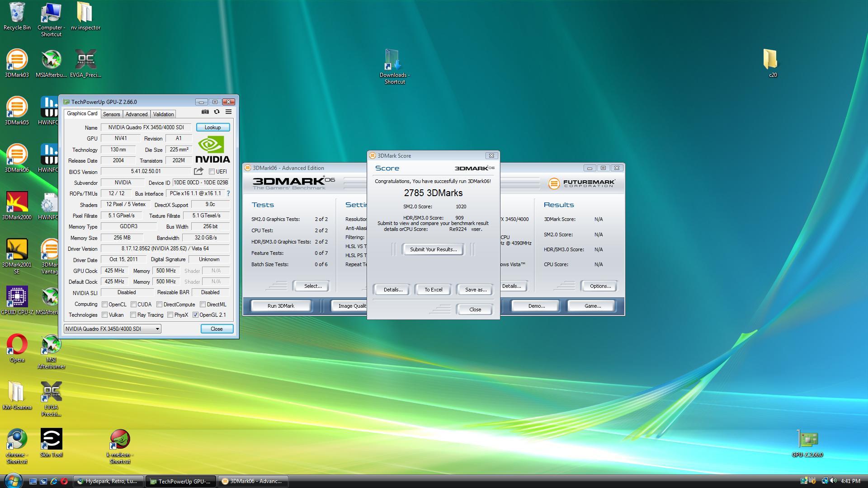Click the Submit Your Results button
868x488 pixels.
(x=433, y=249)
